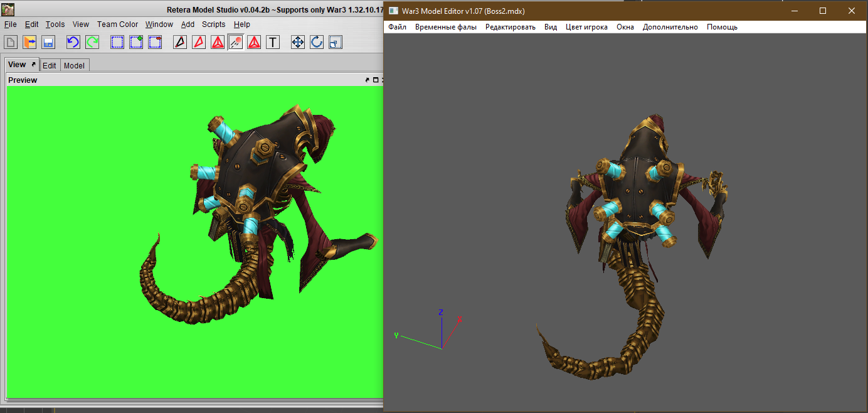Select the Rotate tool icon
868x413 pixels.
pos(317,42)
